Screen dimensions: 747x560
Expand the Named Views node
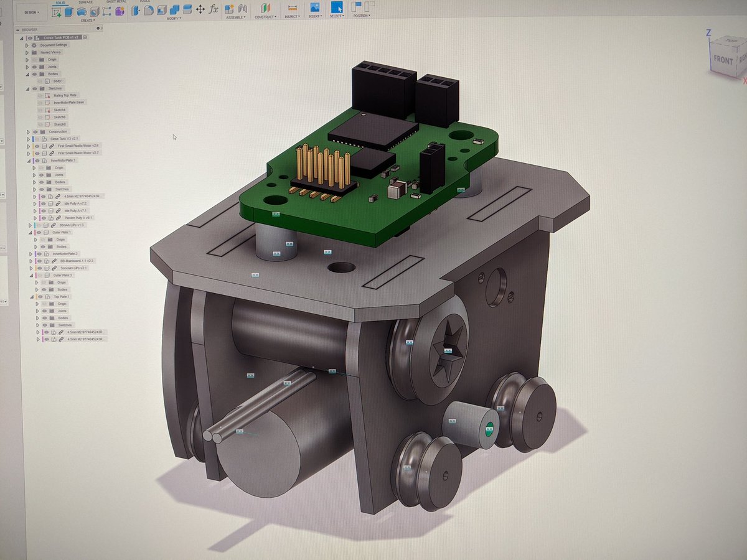point(27,52)
